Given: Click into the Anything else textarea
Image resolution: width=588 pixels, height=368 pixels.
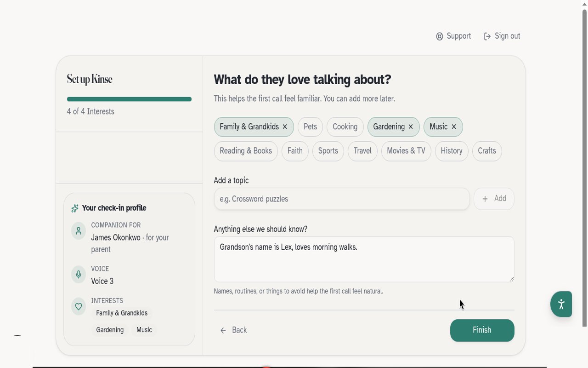Looking at the screenshot, I should 364,259.
